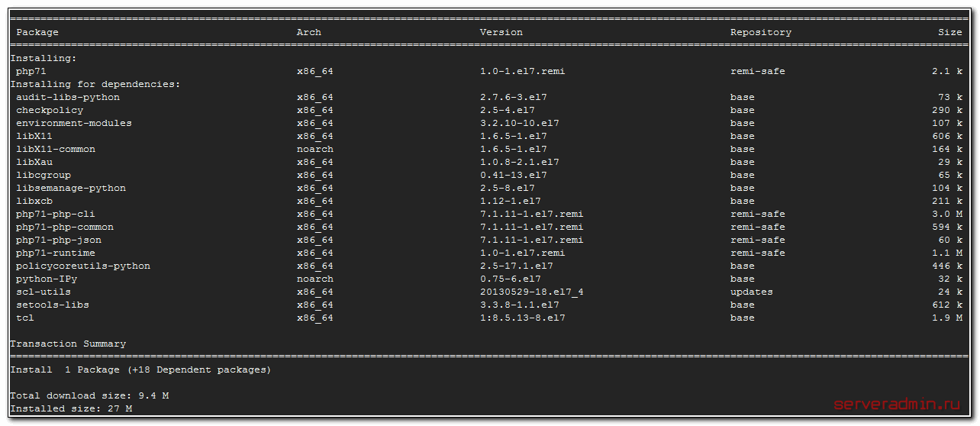Click the policycoreutils-python package name

83,266
